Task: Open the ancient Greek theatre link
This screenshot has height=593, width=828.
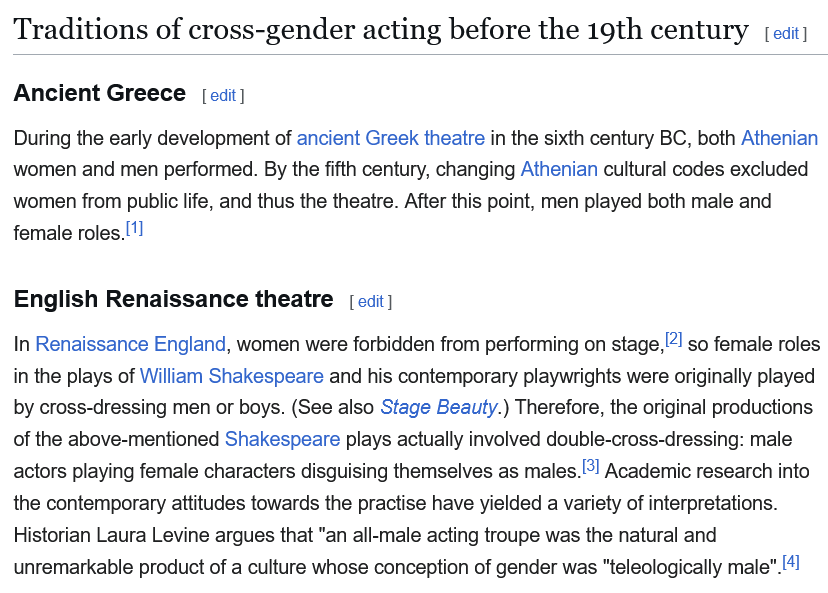Action: [x=391, y=138]
